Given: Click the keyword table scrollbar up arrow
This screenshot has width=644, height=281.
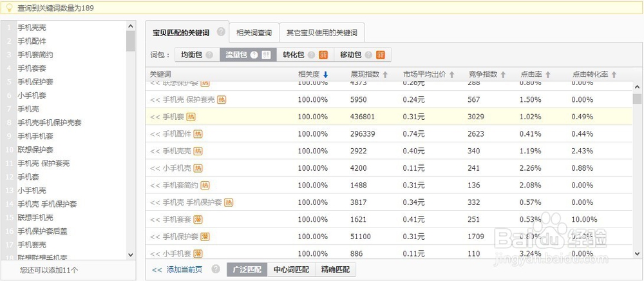Looking at the screenshot, I should [x=637, y=87].
